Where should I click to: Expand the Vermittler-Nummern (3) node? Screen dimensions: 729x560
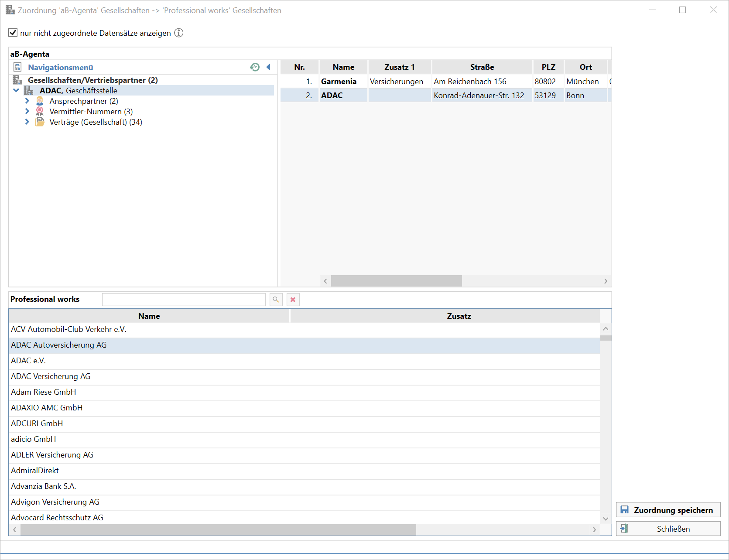(x=27, y=112)
